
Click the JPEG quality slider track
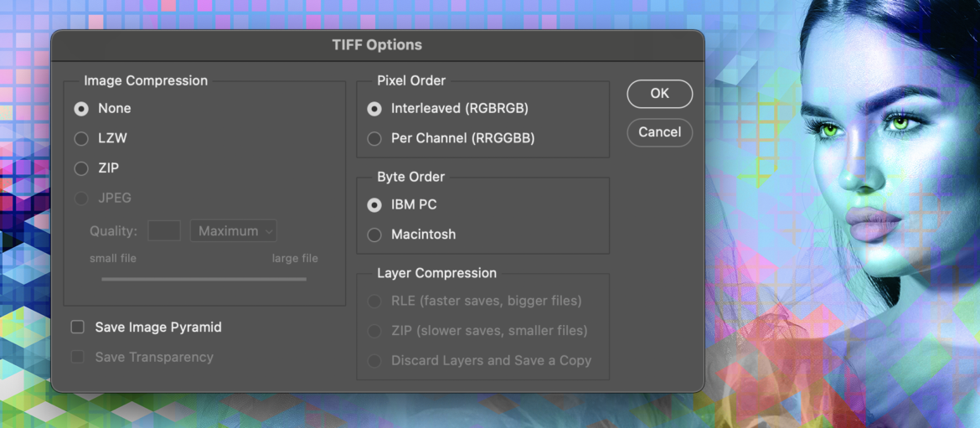(x=204, y=279)
